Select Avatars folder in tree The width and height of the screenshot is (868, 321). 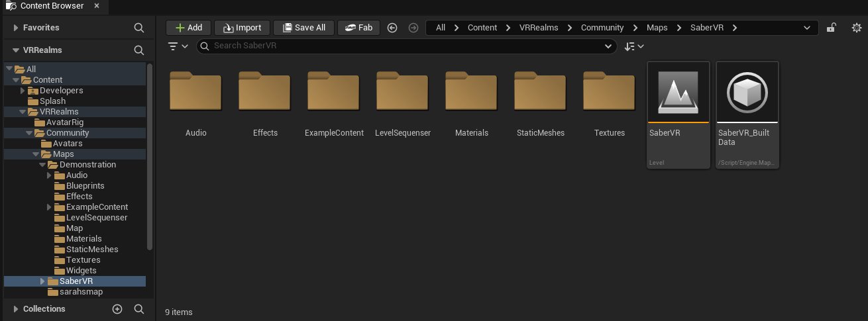[68, 143]
